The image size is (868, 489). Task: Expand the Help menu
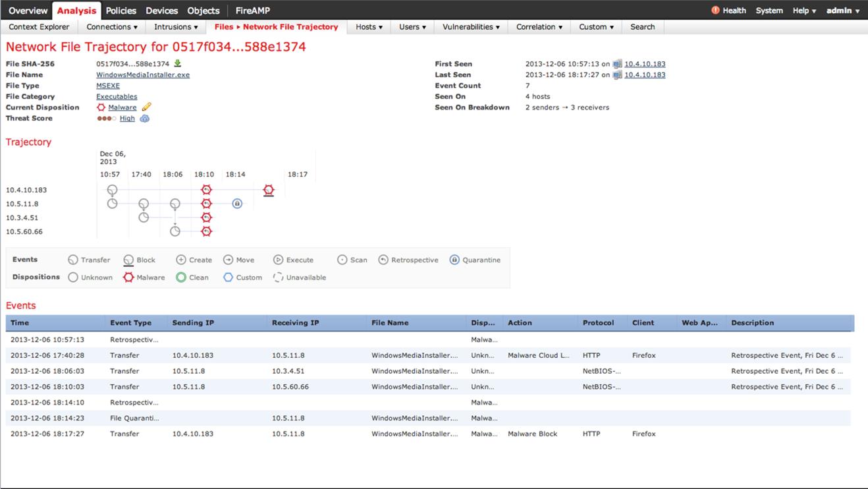(x=804, y=11)
